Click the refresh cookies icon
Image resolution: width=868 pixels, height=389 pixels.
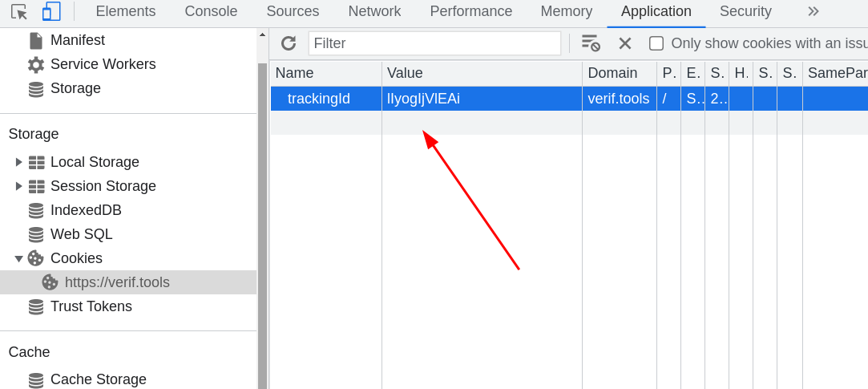pos(289,43)
